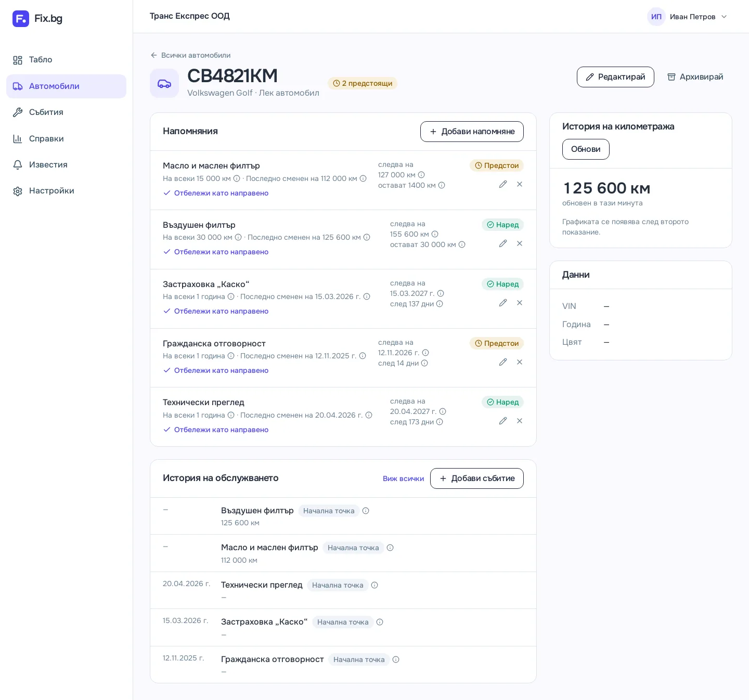
Task: Click the VIN label in Данни
Action: pos(569,306)
